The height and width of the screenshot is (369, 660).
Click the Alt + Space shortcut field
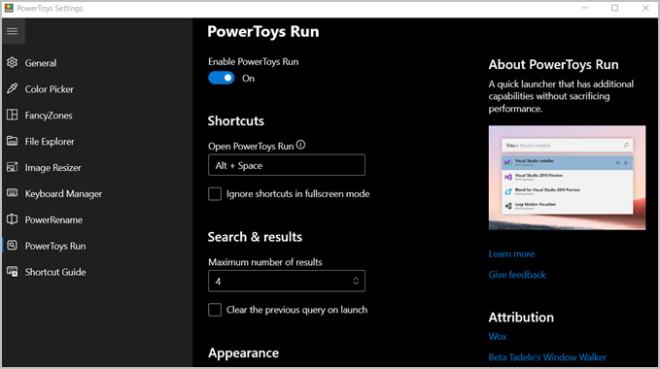pyautogui.click(x=287, y=165)
